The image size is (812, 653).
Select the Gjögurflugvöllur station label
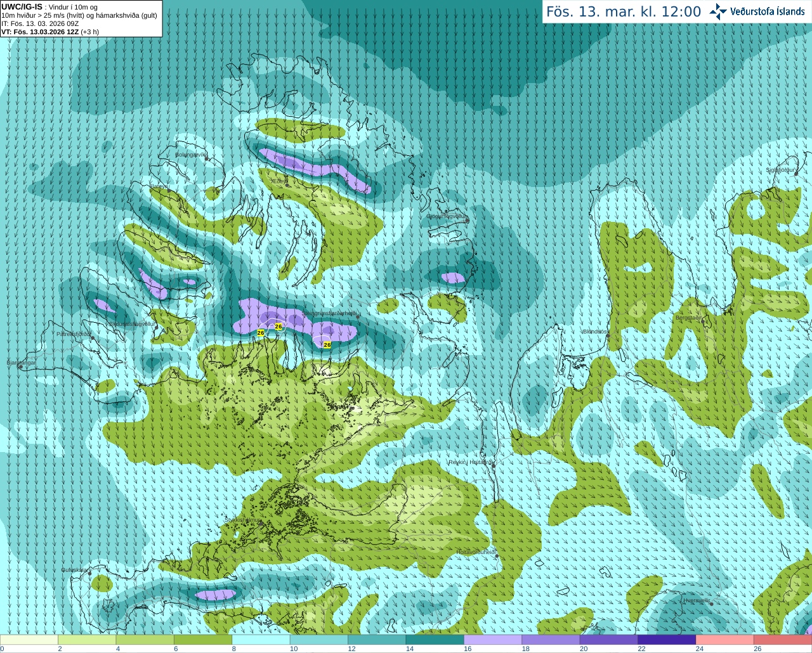[447, 216]
